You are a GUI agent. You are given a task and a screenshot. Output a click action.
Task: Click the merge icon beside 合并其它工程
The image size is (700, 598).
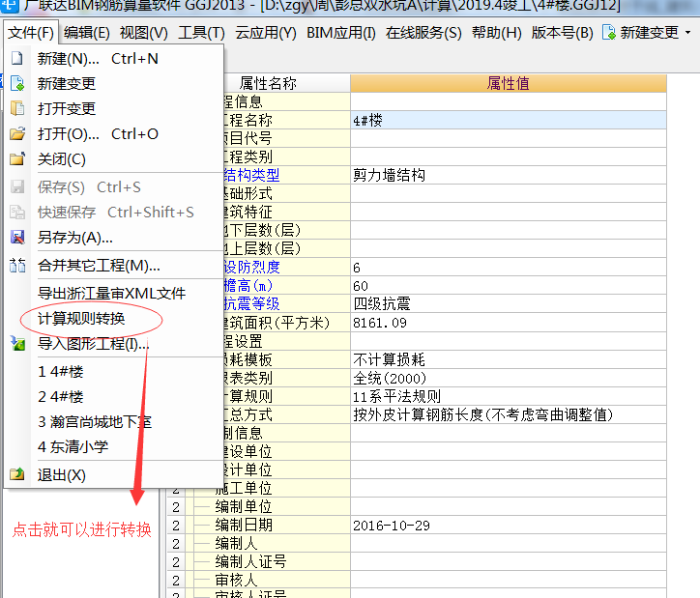click(x=17, y=266)
